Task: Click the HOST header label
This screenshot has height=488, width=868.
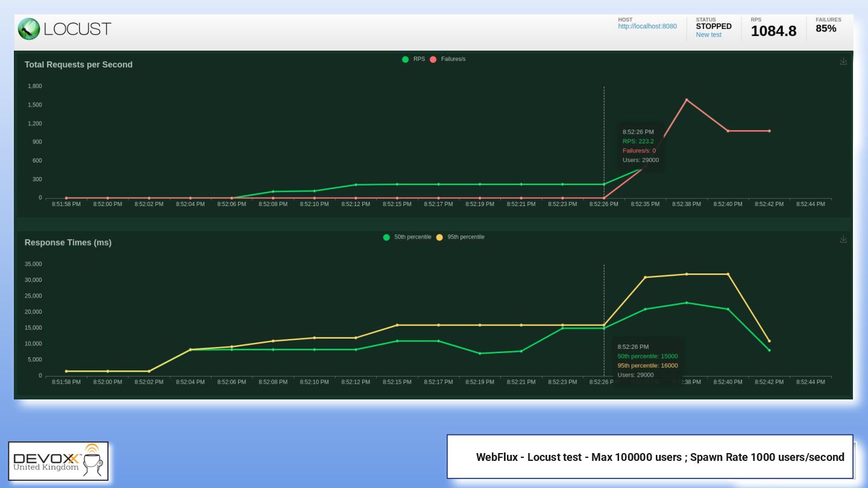Action: click(x=625, y=20)
